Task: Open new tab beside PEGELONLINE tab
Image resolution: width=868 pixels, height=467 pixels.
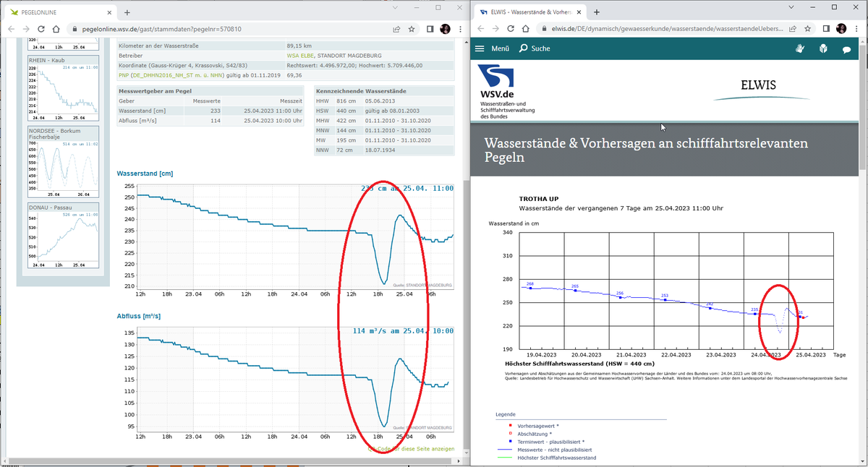Action: coord(127,12)
